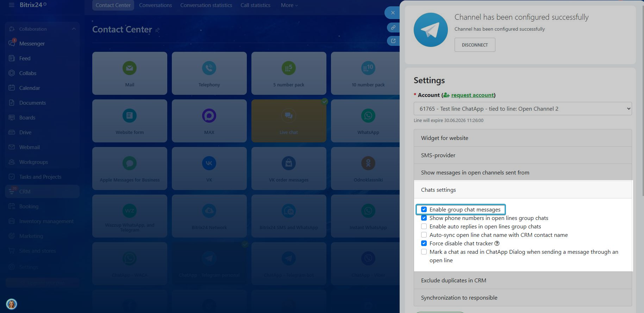Enable auto replies in open lines group chats
The width and height of the screenshot is (644, 313).
424,227
